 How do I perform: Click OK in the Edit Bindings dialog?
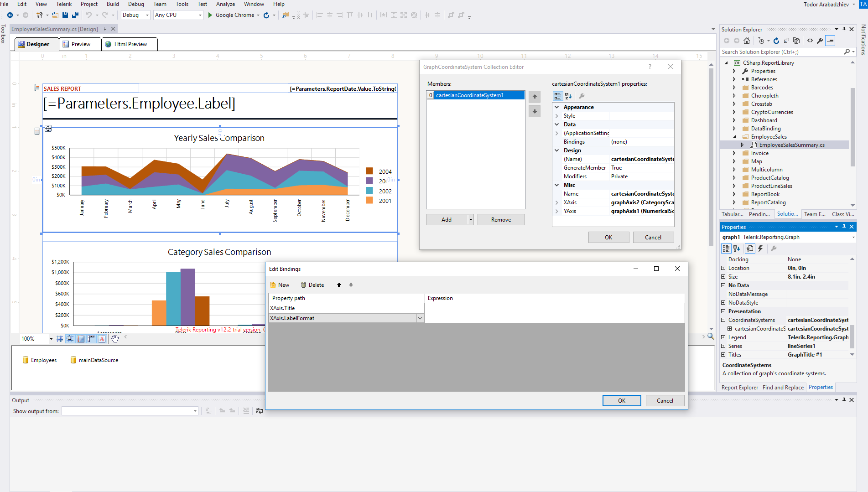pos(621,400)
